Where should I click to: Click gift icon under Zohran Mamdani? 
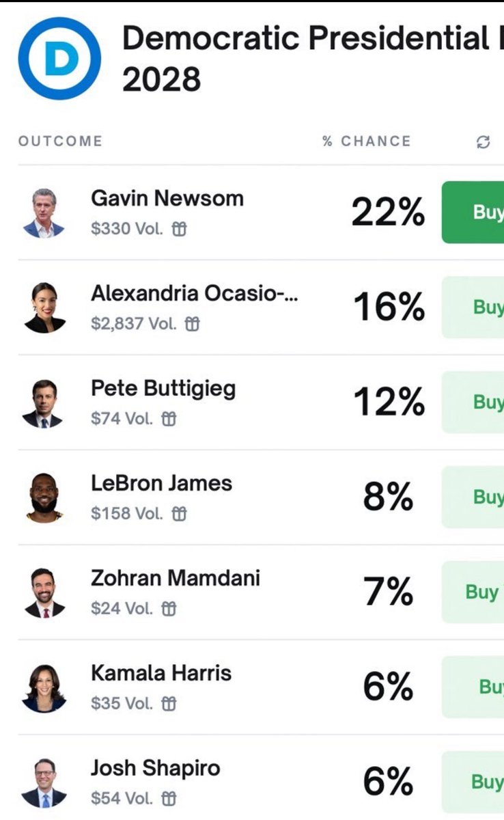(x=168, y=609)
